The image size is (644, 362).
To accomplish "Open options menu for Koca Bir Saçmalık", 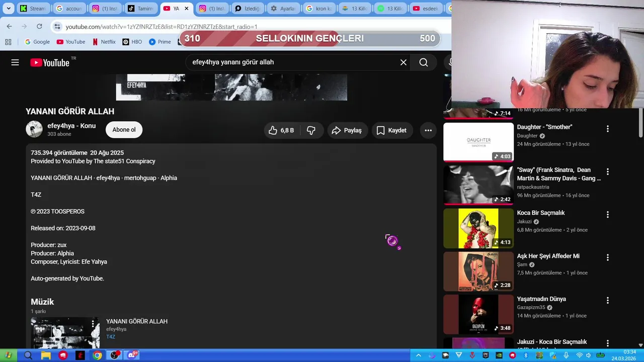I will (x=607, y=215).
